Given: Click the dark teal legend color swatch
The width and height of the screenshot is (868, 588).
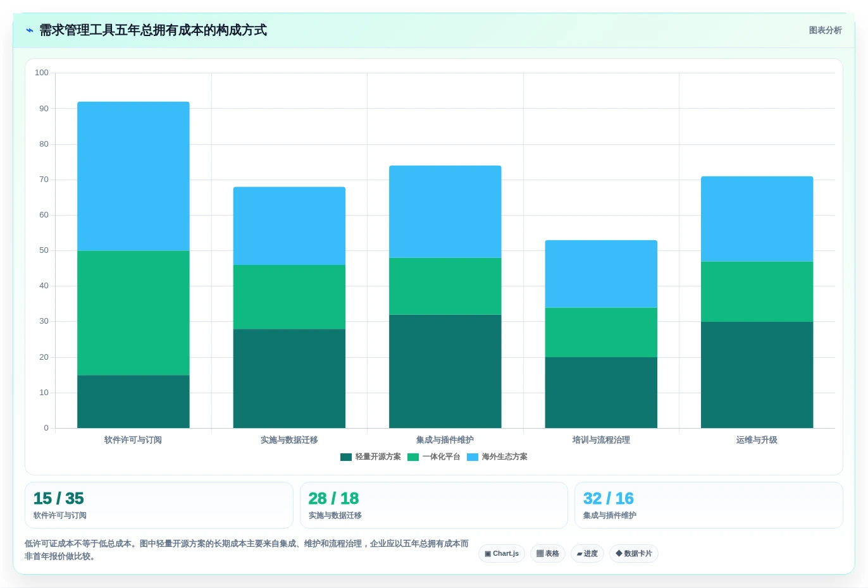Looking at the screenshot, I should (x=346, y=457).
